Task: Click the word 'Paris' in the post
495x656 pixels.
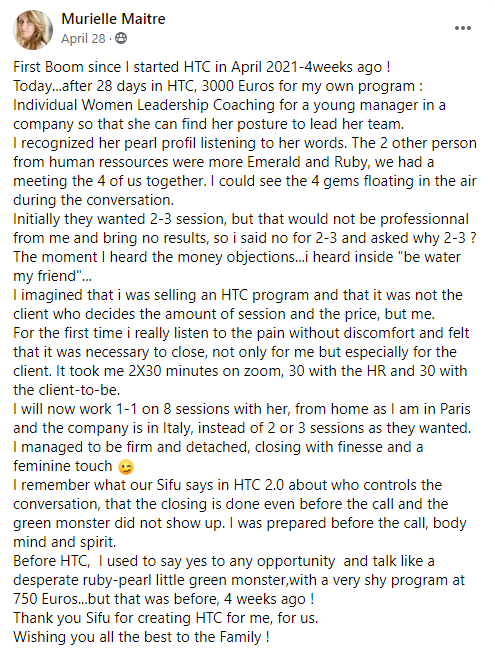Action: coord(454,409)
